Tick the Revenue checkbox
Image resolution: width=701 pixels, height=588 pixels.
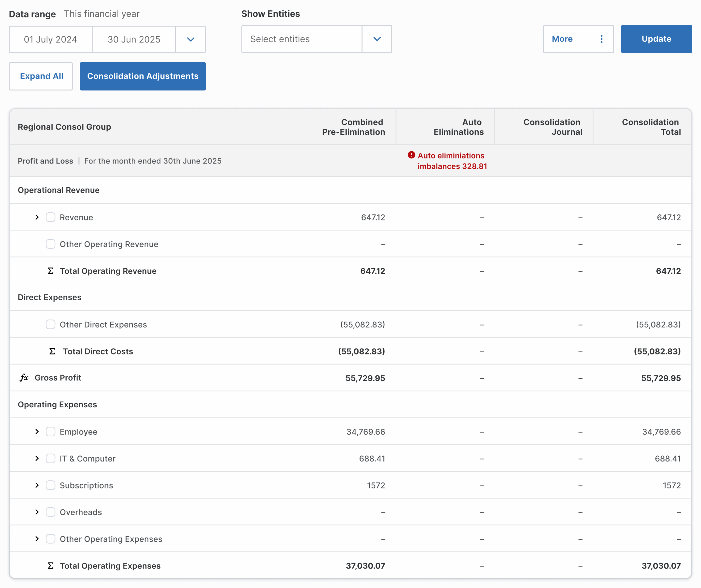[50, 217]
